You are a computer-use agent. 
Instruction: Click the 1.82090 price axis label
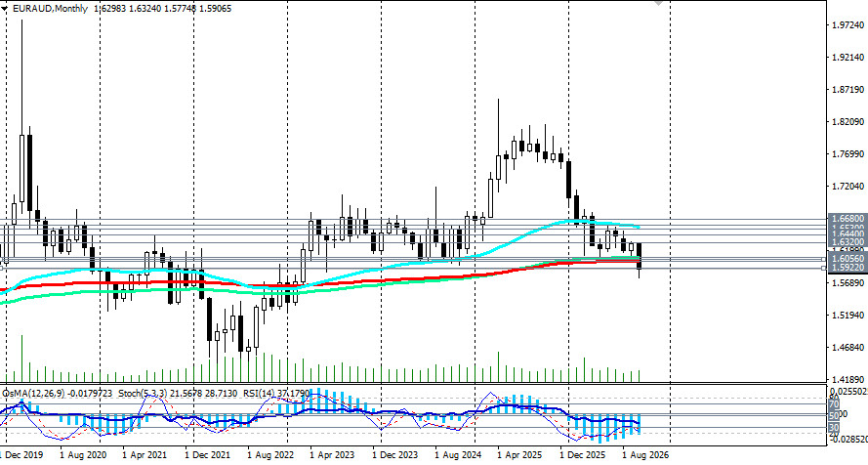coord(847,122)
